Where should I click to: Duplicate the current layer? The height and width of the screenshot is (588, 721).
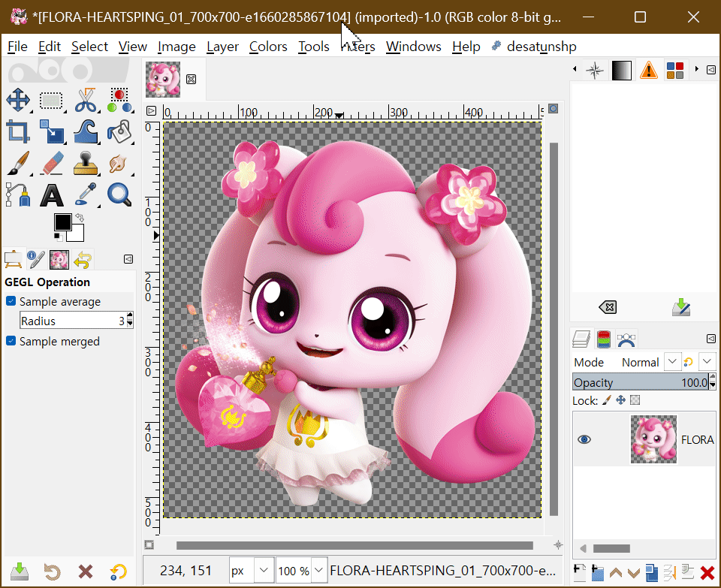click(x=652, y=572)
